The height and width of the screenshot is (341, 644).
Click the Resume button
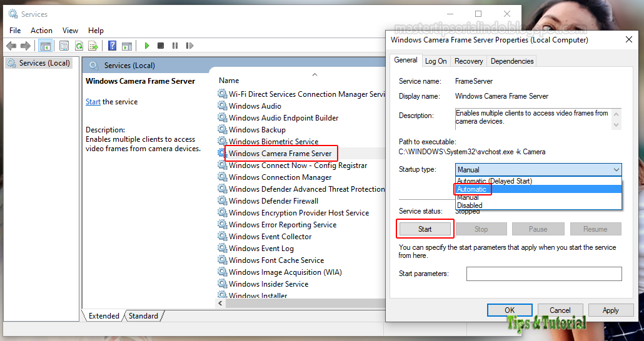click(x=595, y=229)
